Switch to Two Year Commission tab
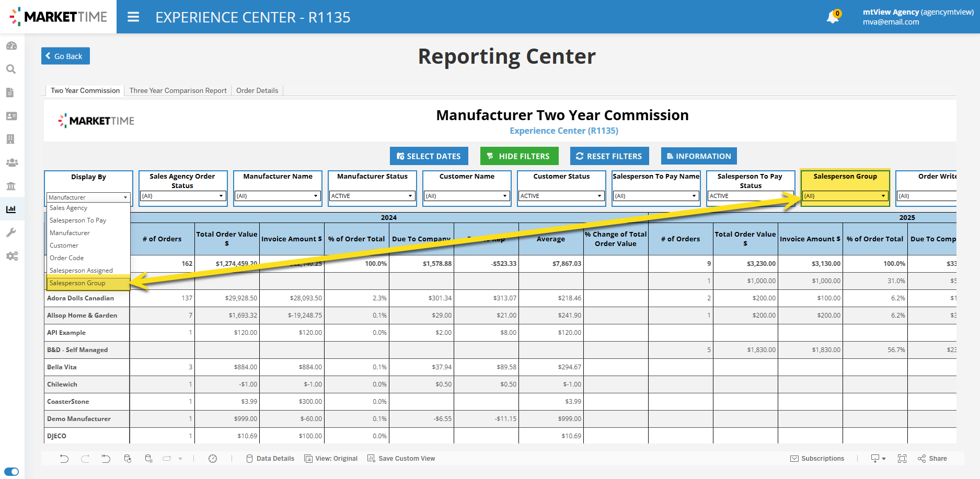This screenshot has height=479, width=980. 85,90
